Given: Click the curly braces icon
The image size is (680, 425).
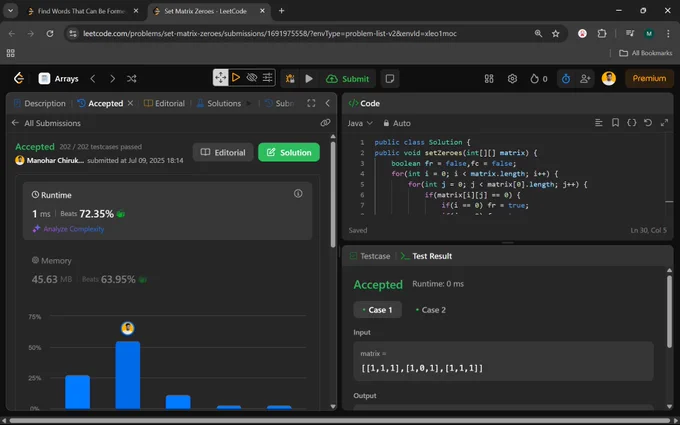Looking at the screenshot, I should click(x=631, y=123).
